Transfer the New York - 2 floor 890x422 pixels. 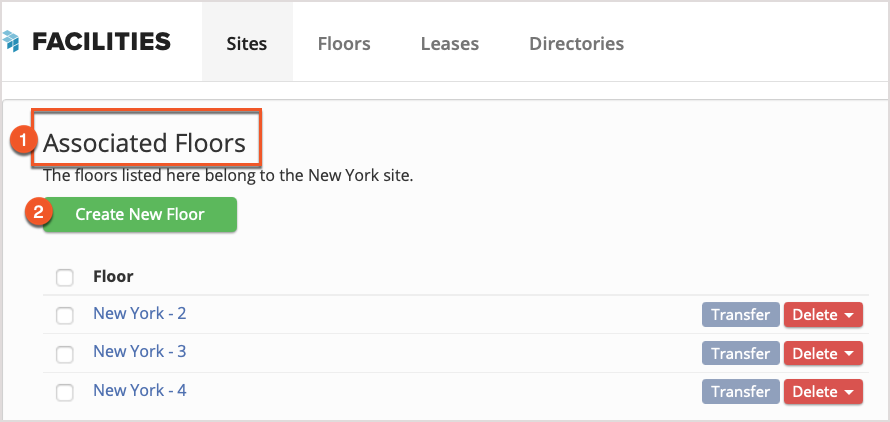tap(740, 315)
